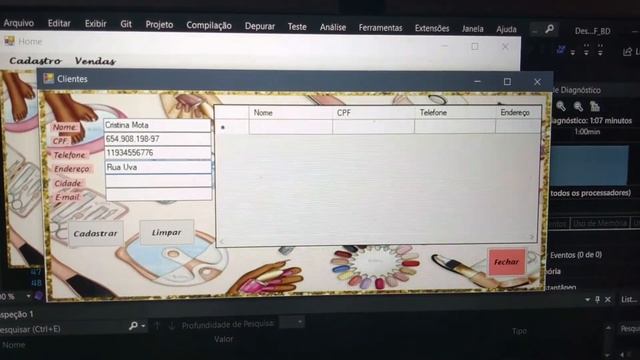
Task: Click the Cadastrar button
Action: [x=96, y=233]
